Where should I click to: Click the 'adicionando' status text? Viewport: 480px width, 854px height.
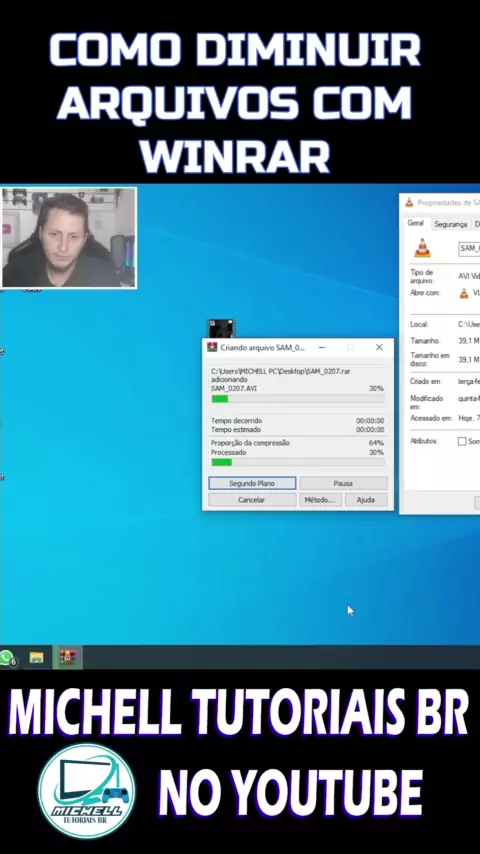tap(229, 380)
